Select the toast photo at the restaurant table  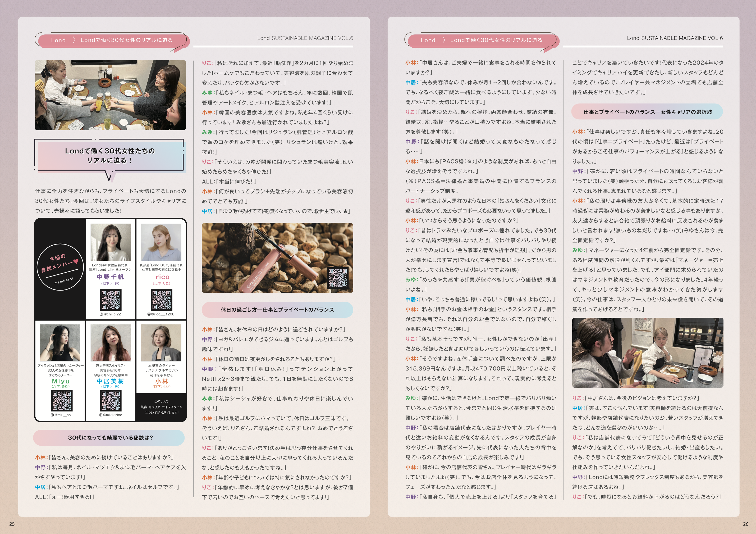110,95
